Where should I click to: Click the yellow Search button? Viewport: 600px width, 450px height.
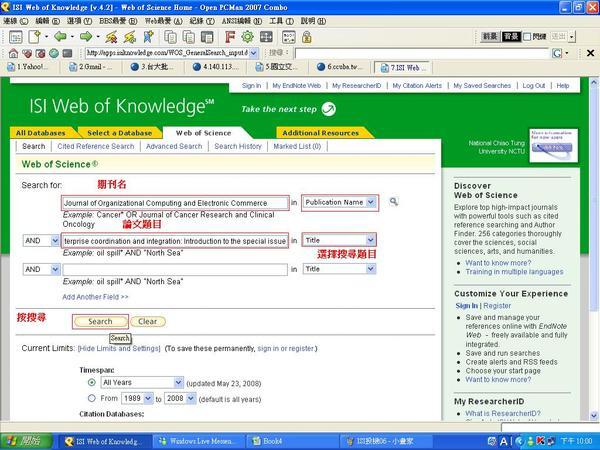click(x=100, y=321)
